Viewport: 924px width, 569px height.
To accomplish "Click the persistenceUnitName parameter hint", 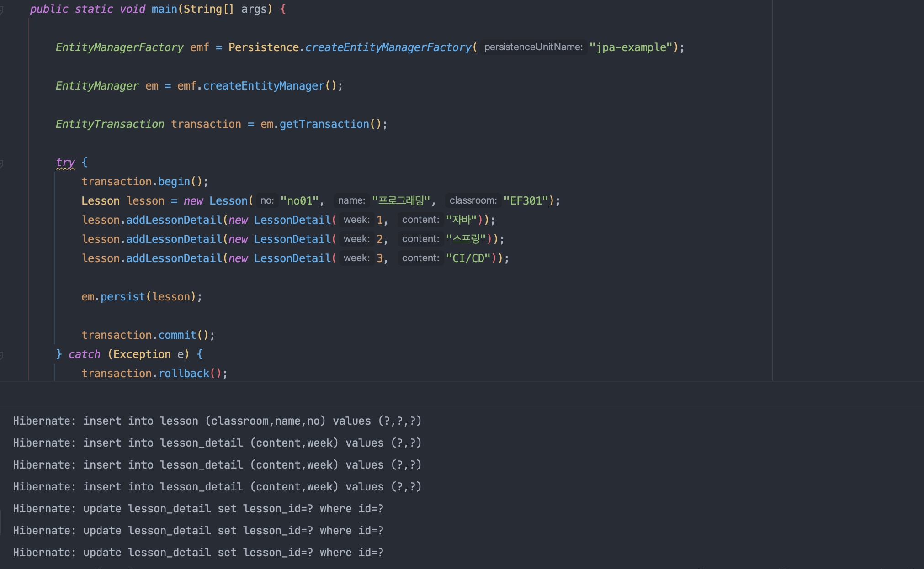I will coord(533,47).
